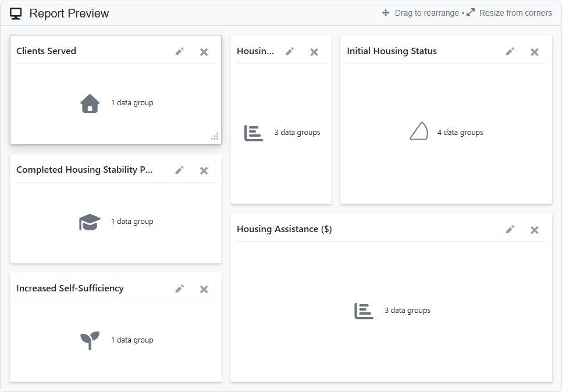Screen dimensions: 562x392
Task: Edit the Initial Housing Status card
Action: point(510,52)
